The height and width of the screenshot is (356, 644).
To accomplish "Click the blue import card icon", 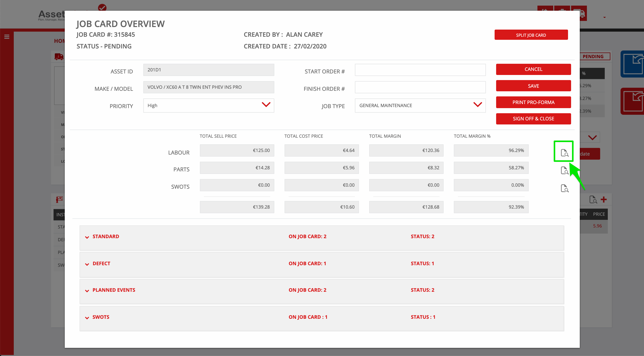I will tap(632, 64).
